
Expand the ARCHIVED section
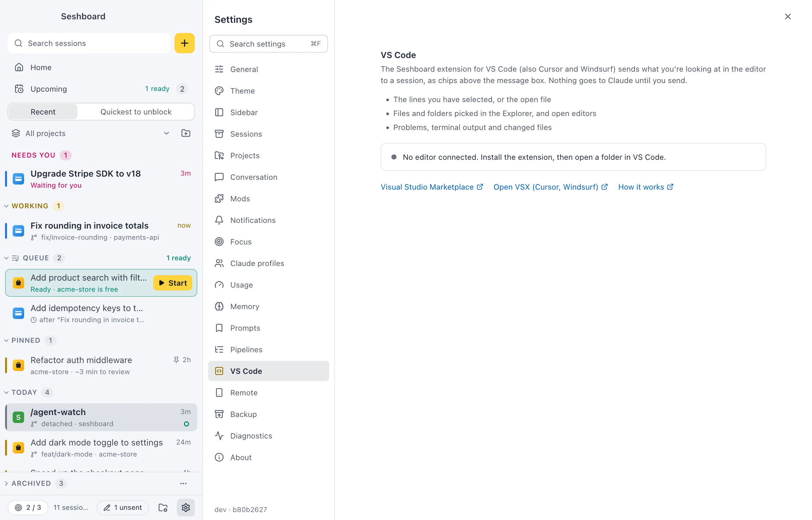[6, 483]
